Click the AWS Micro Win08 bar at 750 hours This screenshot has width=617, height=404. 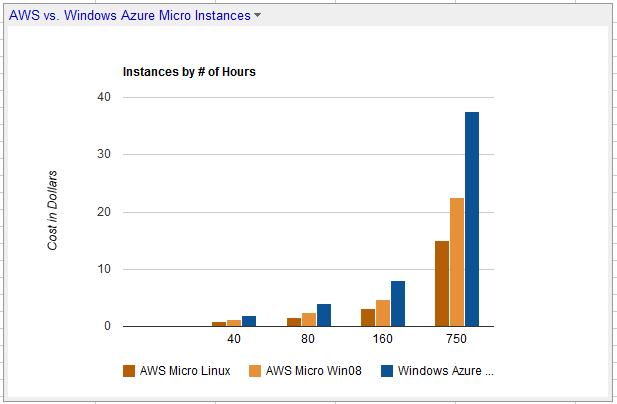457,262
